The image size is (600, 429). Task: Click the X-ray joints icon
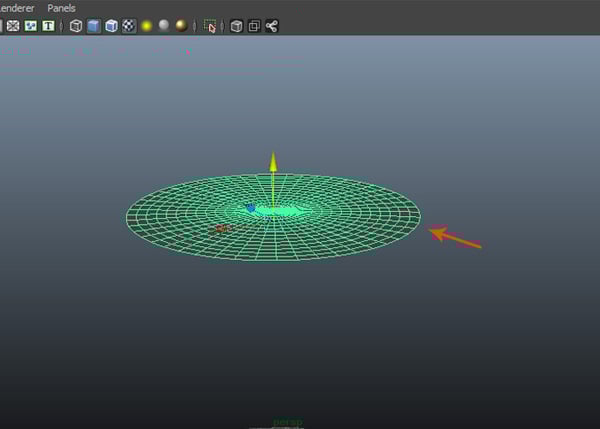[272, 26]
